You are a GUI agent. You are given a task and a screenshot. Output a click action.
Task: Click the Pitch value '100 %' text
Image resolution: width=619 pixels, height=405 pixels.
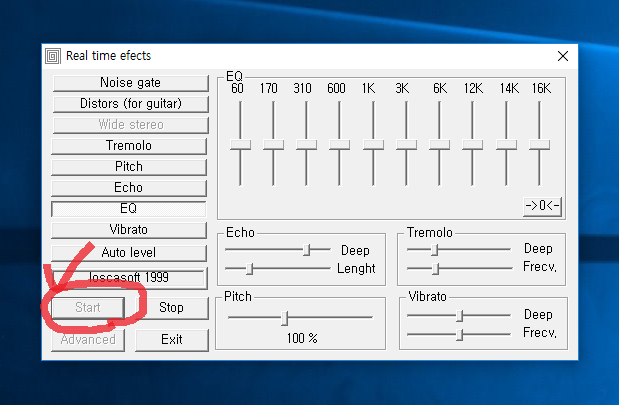click(x=302, y=338)
